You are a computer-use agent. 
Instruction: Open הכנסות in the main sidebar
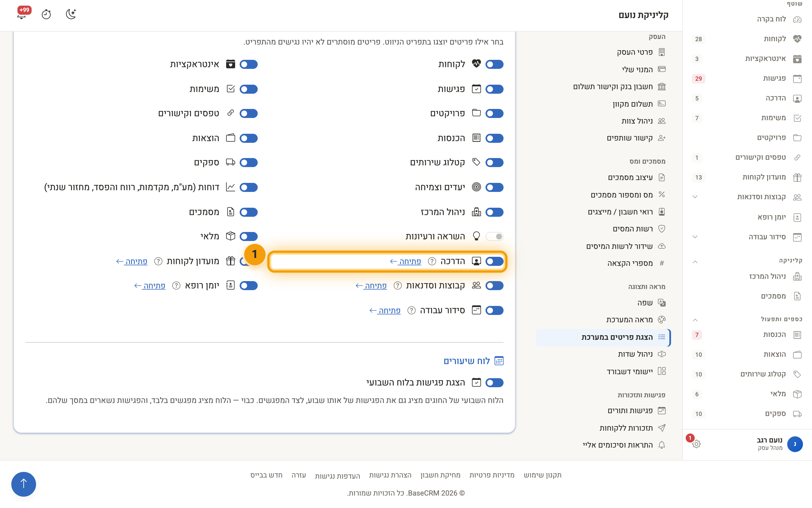[x=748, y=335]
